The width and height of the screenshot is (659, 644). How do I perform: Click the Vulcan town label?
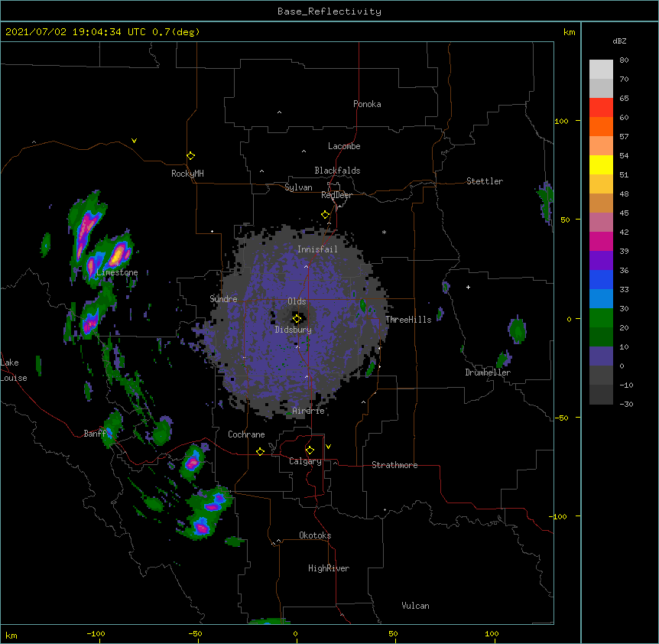[415, 605]
